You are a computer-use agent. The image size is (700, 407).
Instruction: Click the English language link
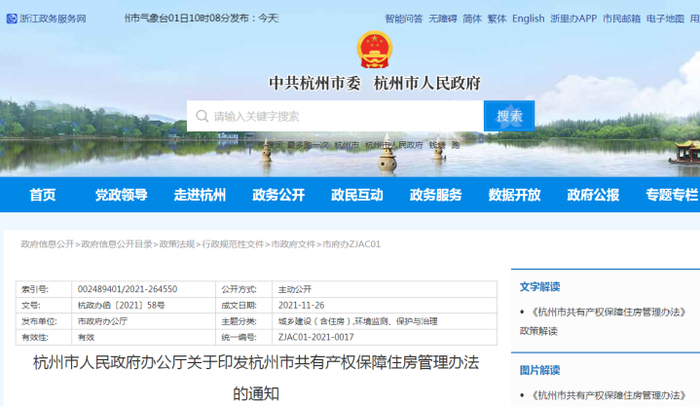(x=528, y=19)
